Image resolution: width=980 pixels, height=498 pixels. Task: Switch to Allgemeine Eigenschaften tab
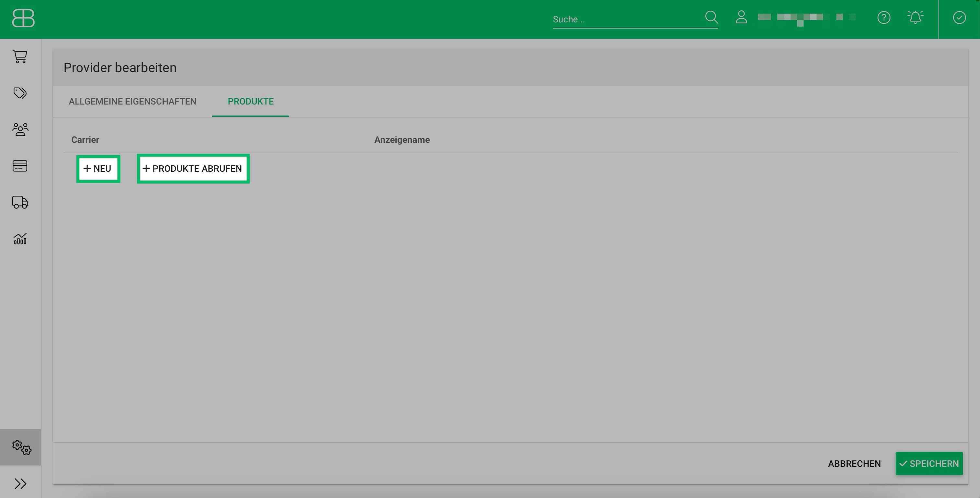(132, 101)
